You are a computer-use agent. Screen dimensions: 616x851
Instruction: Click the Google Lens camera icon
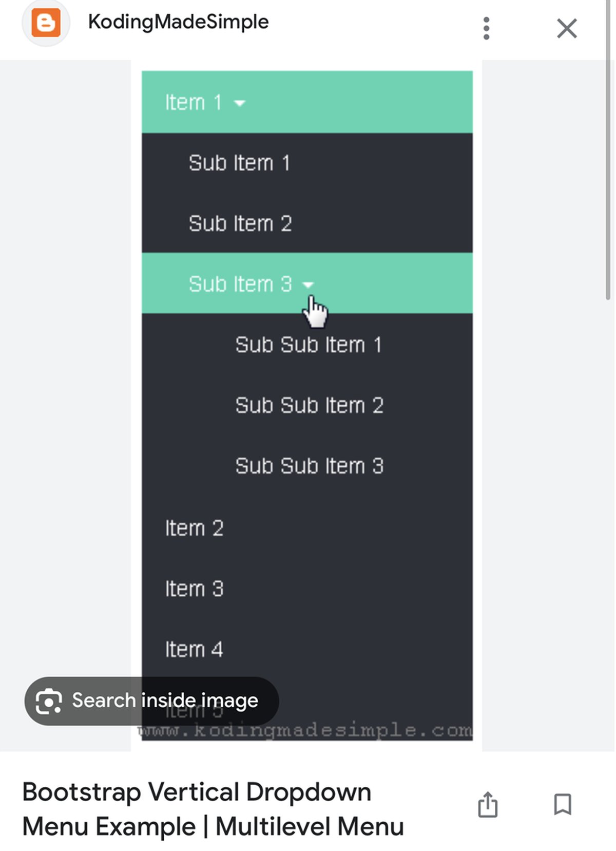click(x=49, y=701)
